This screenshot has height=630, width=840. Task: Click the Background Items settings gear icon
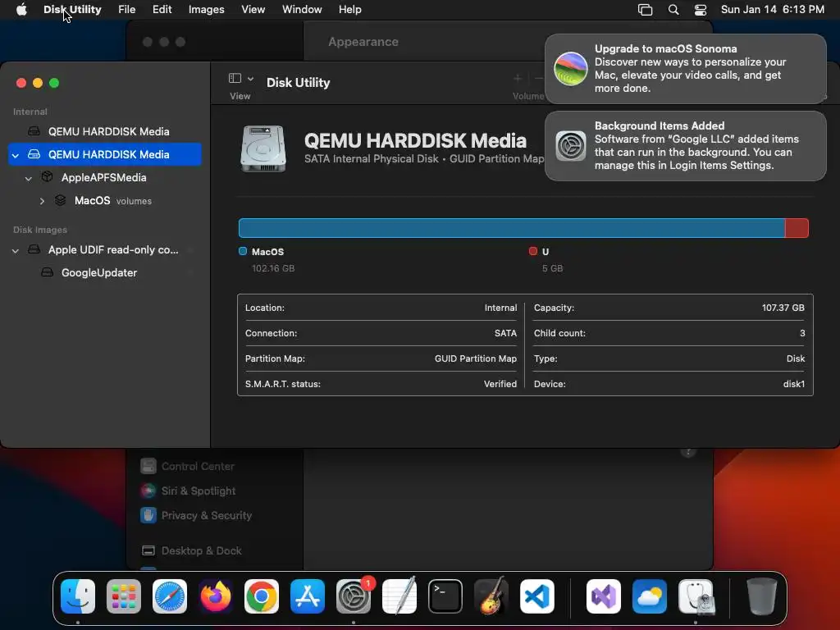[x=571, y=146]
